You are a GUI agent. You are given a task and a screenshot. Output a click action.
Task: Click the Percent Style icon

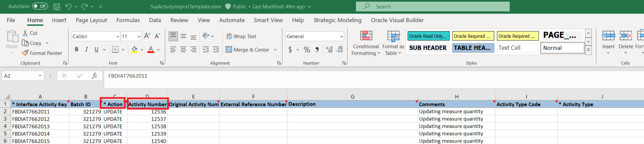click(307, 50)
